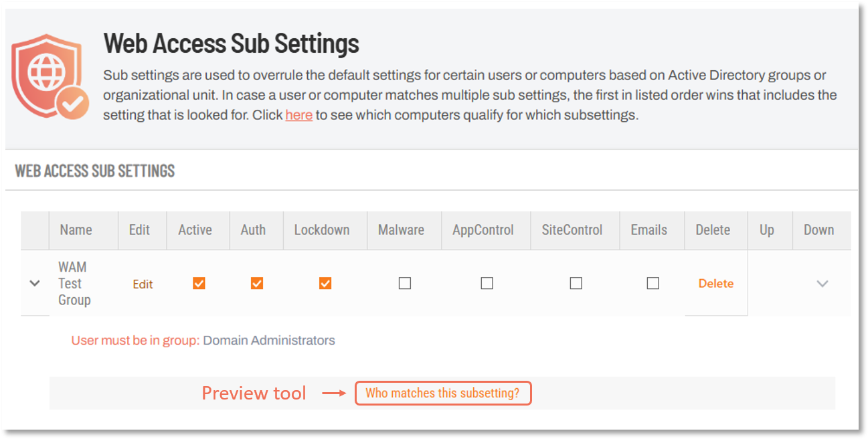Uncheck the Active checkbox for WAM Test Group
Viewport: 868px width, 439px height.
(199, 283)
